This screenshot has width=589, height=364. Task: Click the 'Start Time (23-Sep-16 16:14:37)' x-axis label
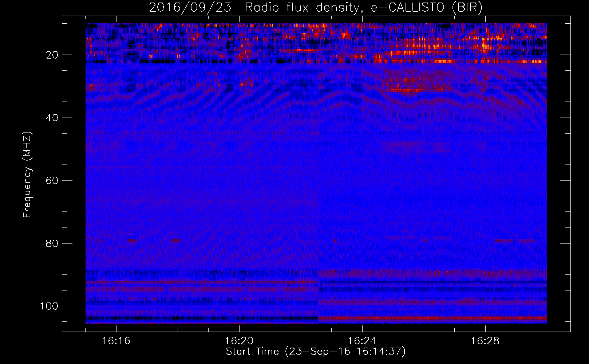(x=316, y=352)
